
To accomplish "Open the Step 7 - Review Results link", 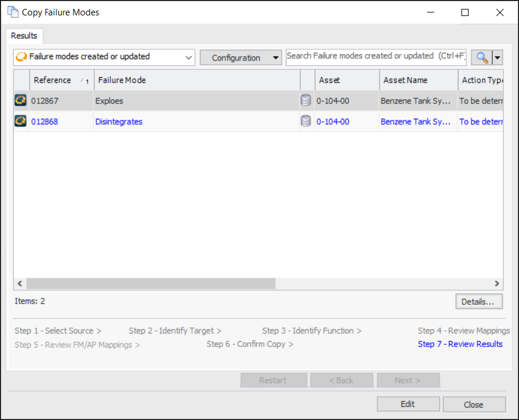I will pos(460,344).
